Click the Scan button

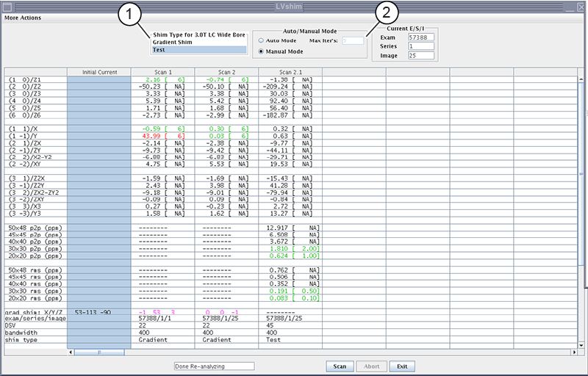tap(339, 366)
